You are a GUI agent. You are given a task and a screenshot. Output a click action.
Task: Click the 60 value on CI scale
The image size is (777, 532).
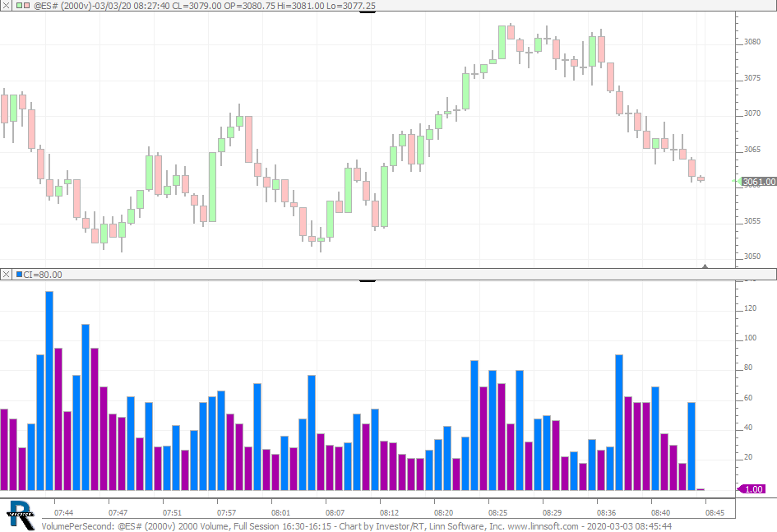click(748, 398)
